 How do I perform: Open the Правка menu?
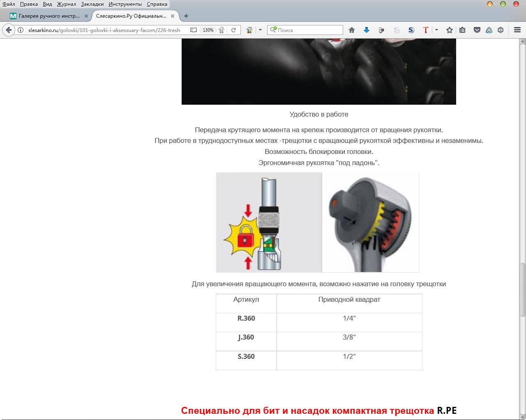pyautogui.click(x=29, y=4)
